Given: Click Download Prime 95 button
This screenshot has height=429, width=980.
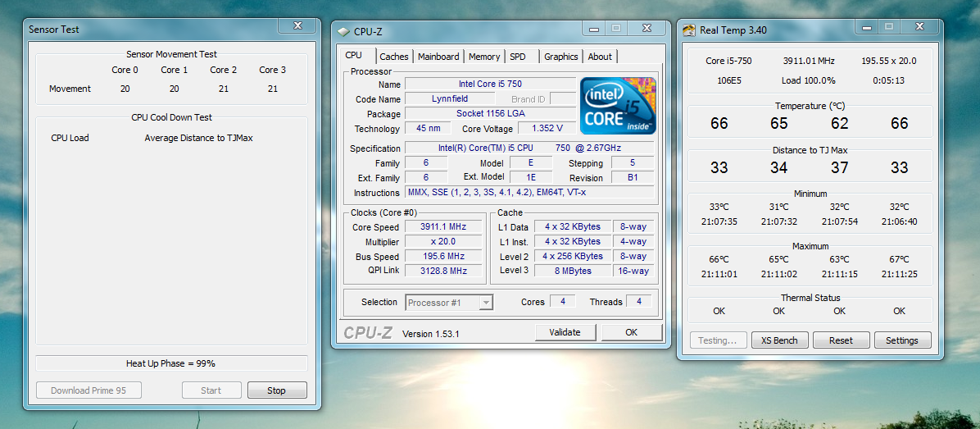Looking at the screenshot, I should [88, 390].
